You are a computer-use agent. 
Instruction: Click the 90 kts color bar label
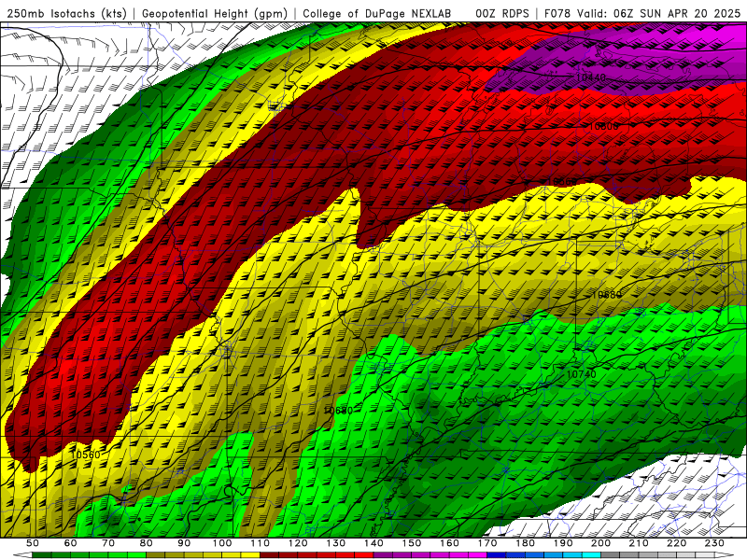[184, 543]
